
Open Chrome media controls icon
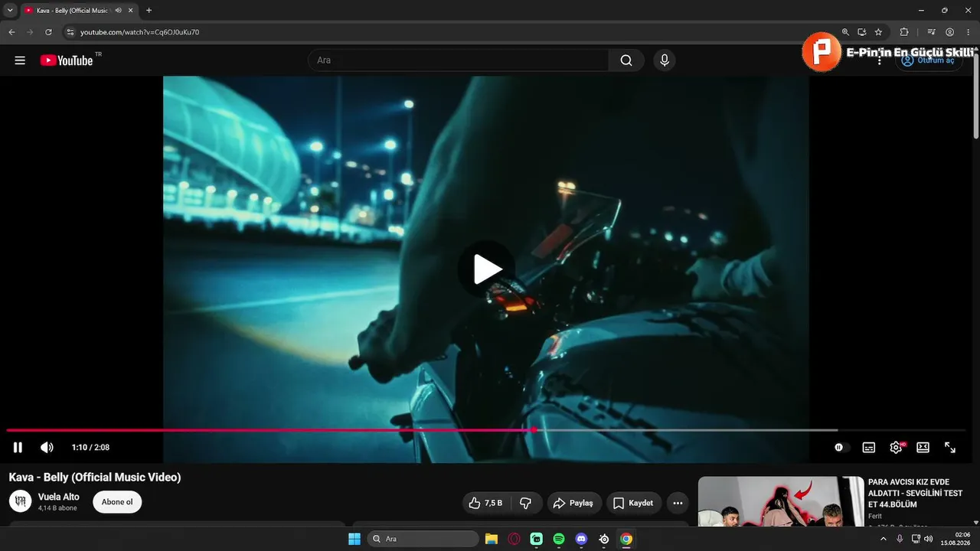coord(931,32)
